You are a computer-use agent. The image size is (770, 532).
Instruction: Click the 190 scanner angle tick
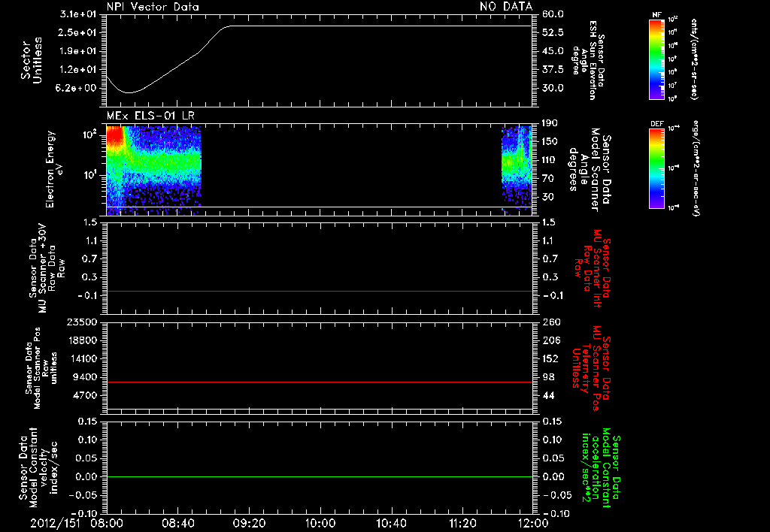click(550, 123)
